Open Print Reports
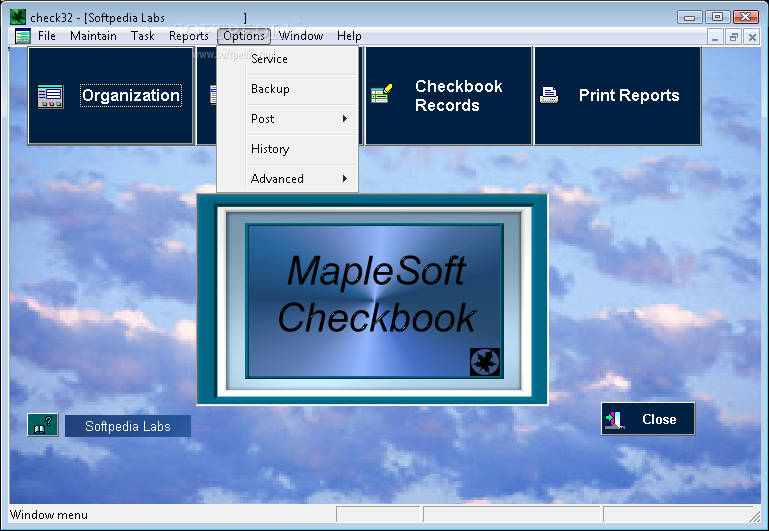 click(x=617, y=96)
